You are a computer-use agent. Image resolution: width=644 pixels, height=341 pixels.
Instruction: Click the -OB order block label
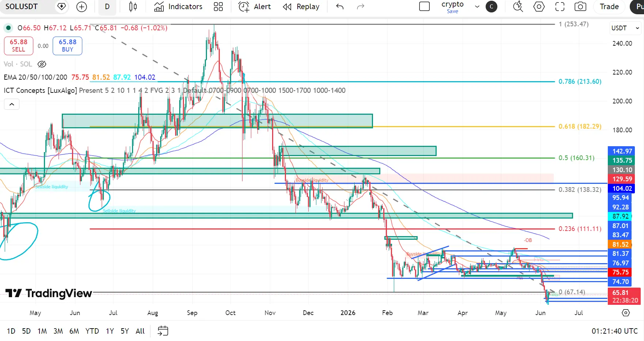[x=528, y=240]
